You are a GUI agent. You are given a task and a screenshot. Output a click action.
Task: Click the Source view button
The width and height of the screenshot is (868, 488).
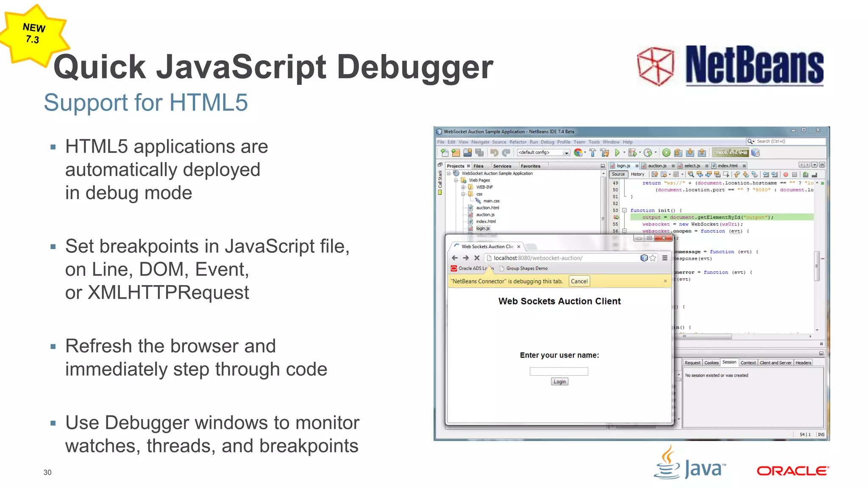point(618,174)
